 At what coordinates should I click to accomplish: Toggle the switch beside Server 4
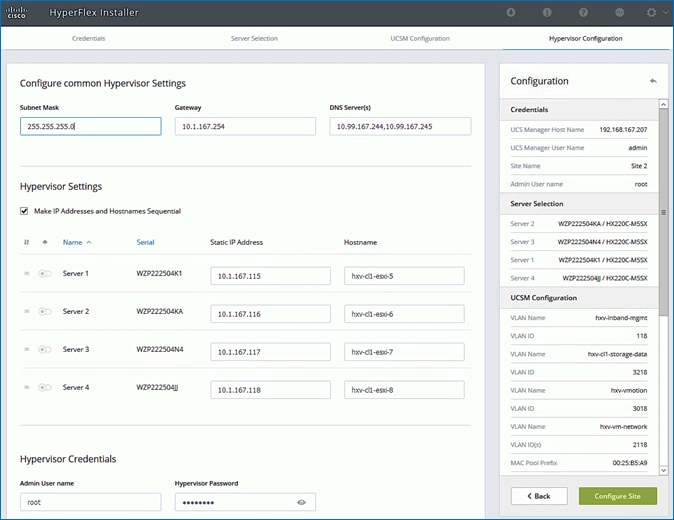[x=45, y=388]
